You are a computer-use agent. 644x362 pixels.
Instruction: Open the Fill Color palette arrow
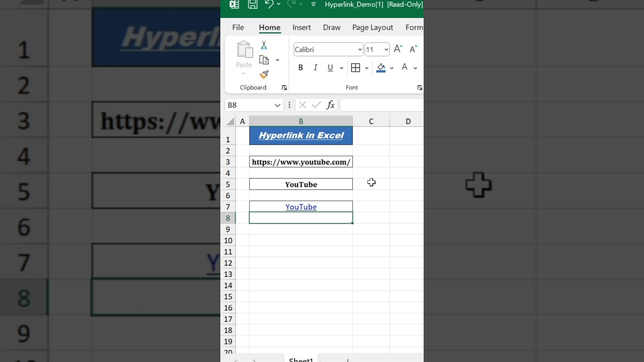(391, 68)
